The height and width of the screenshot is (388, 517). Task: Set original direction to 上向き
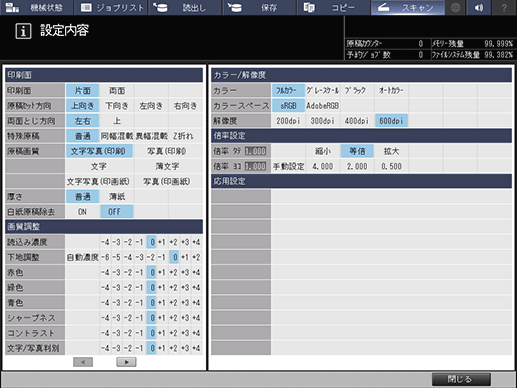pyautogui.click(x=82, y=106)
